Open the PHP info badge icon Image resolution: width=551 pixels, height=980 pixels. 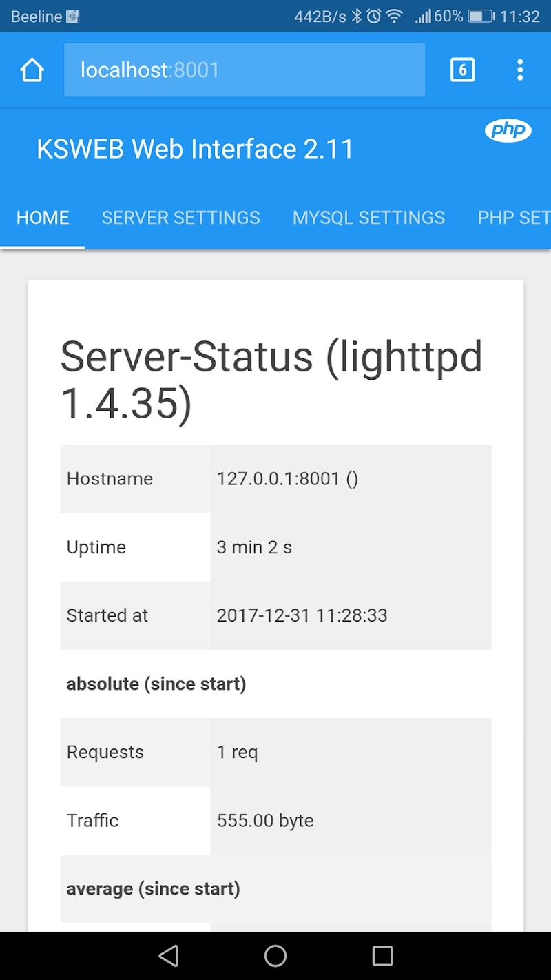508,130
